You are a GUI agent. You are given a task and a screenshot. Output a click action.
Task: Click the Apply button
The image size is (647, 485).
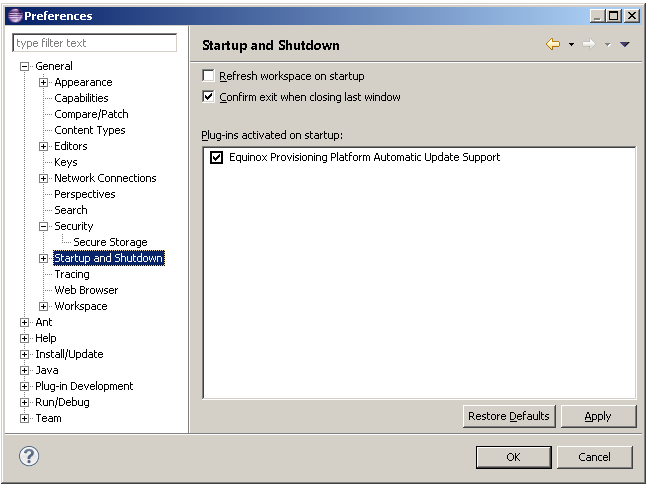point(598,416)
